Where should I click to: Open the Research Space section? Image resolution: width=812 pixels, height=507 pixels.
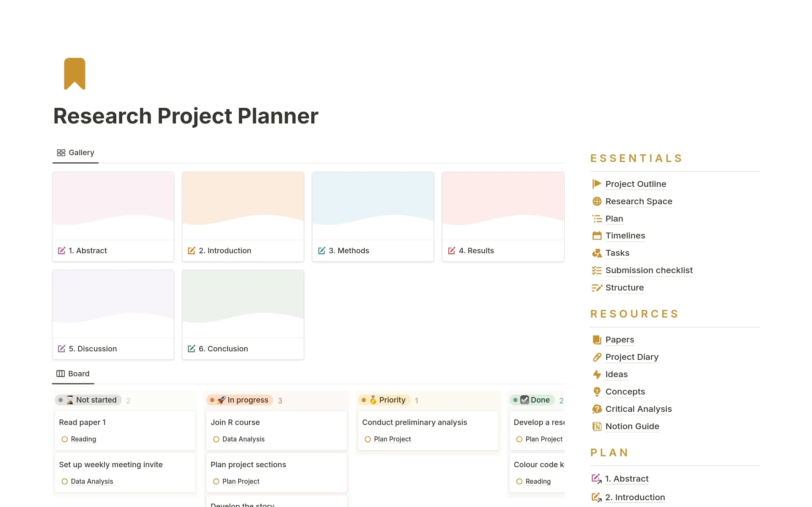(x=639, y=201)
